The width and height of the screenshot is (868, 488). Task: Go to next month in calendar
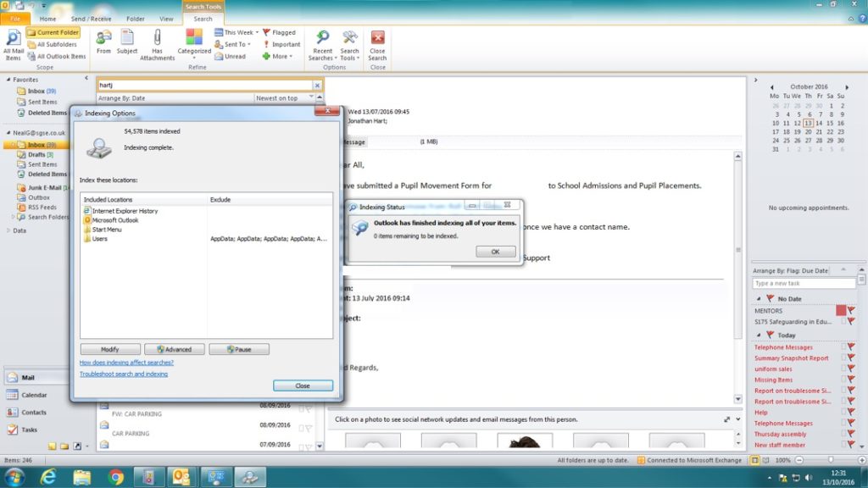(x=847, y=87)
